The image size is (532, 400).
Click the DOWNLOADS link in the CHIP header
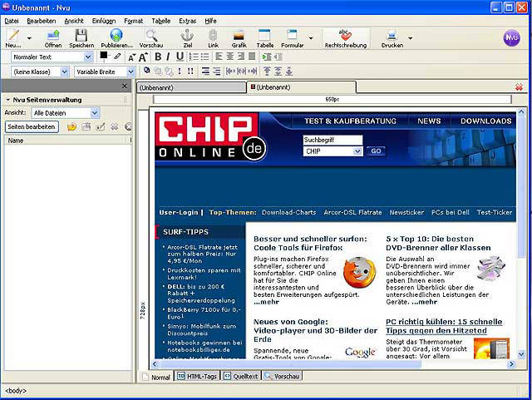485,121
